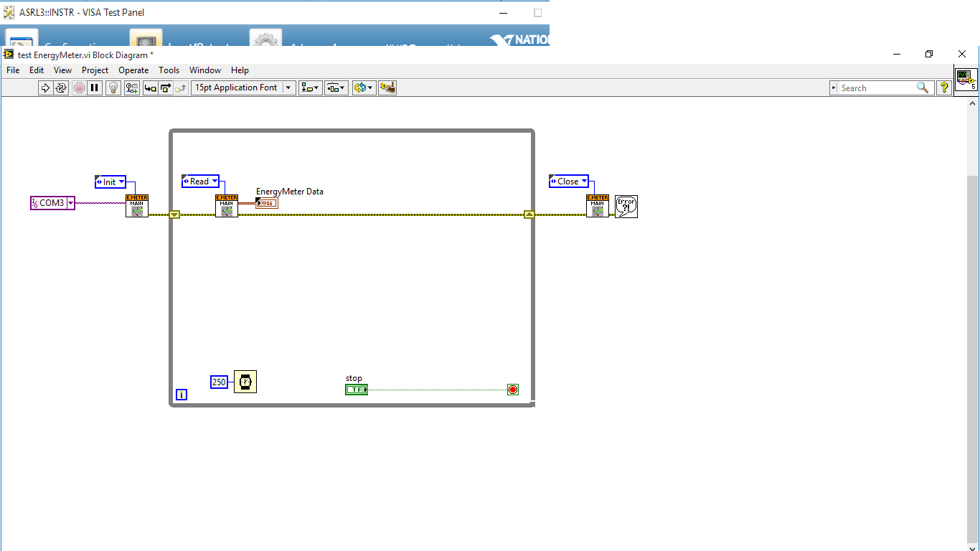Open the Distribute Objects dropdown
This screenshot has height=551, width=980.
click(x=336, y=88)
